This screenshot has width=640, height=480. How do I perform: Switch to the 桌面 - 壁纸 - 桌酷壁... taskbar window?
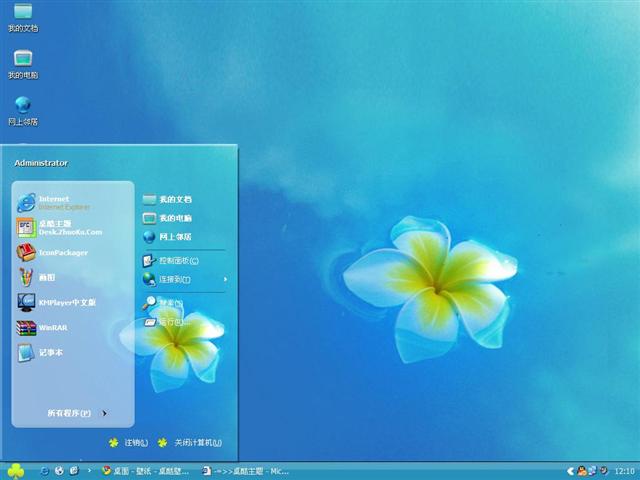(x=146, y=471)
